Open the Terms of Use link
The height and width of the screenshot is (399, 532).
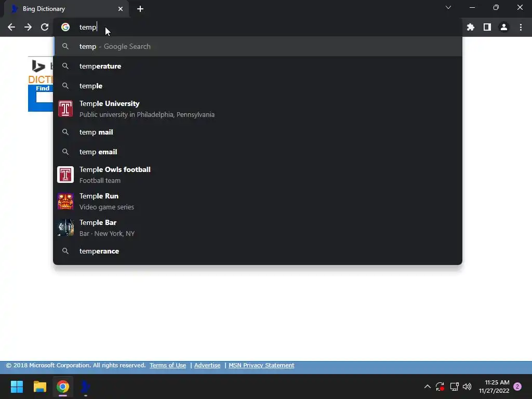click(x=168, y=365)
